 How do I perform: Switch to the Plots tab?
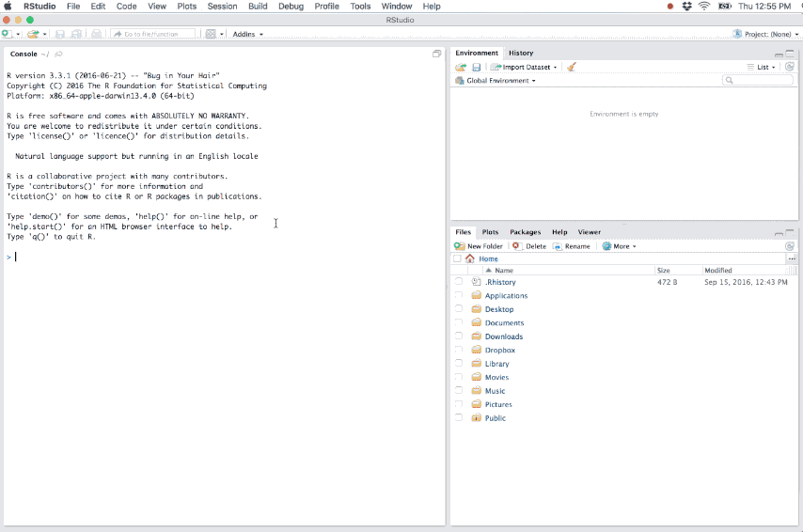(490, 232)
